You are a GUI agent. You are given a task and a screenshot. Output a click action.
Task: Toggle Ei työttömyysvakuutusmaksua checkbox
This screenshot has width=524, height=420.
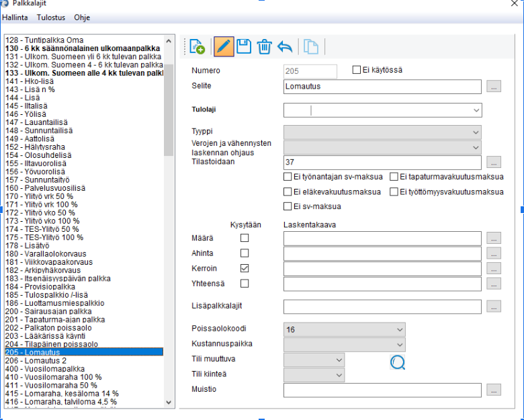[x=394, y=192]
